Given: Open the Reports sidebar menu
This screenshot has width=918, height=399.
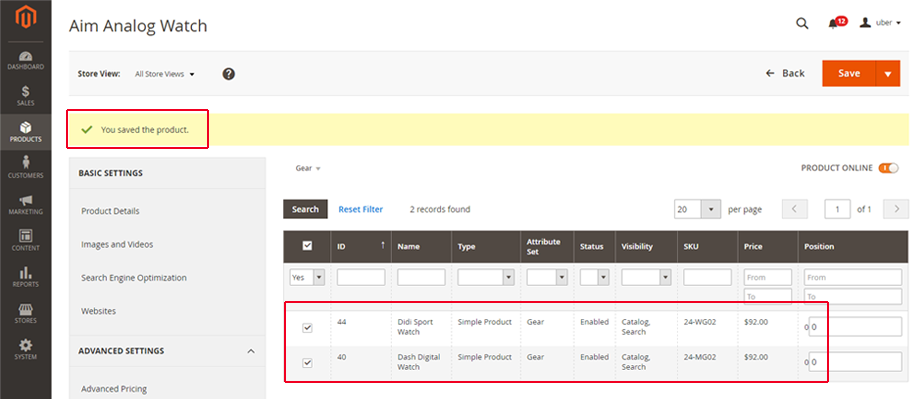Looking at the screenshot, I should click(25, 277).
